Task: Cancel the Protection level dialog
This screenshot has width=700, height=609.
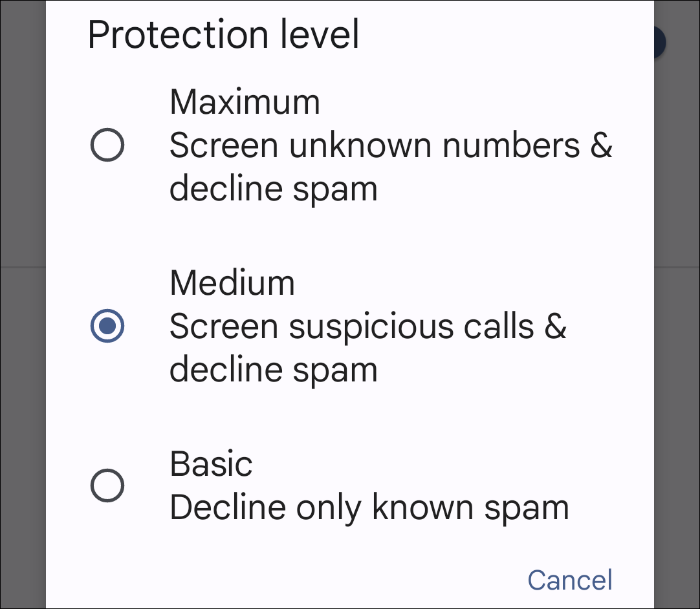Action: (x=569, y=579)
